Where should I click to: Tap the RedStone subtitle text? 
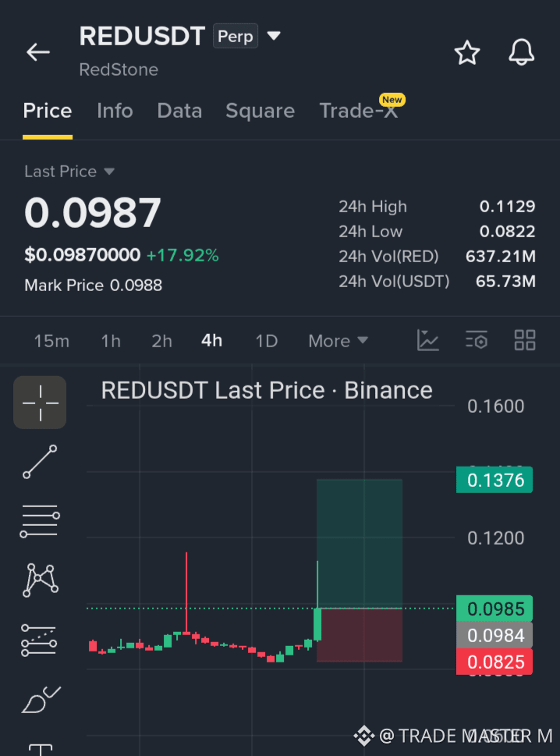(119, 69)
